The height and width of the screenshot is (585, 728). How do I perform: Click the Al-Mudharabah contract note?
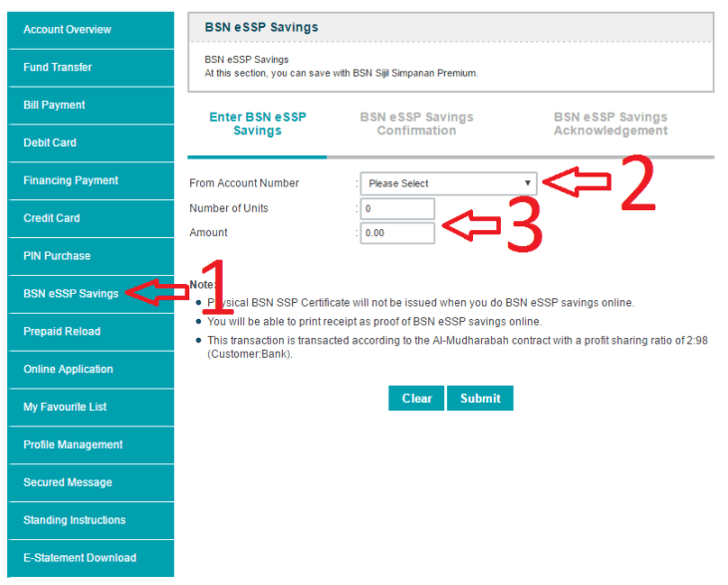click(x=457, y=347)
